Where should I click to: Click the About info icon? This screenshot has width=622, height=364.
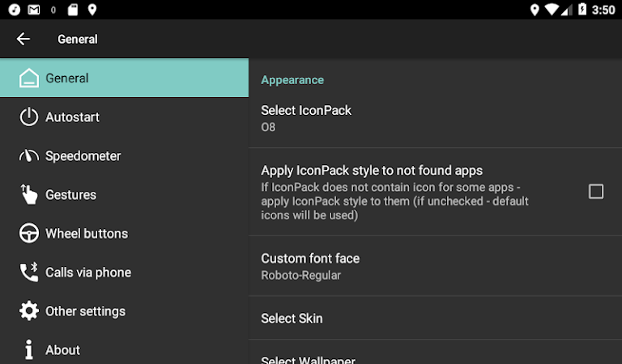pos(29,349)
